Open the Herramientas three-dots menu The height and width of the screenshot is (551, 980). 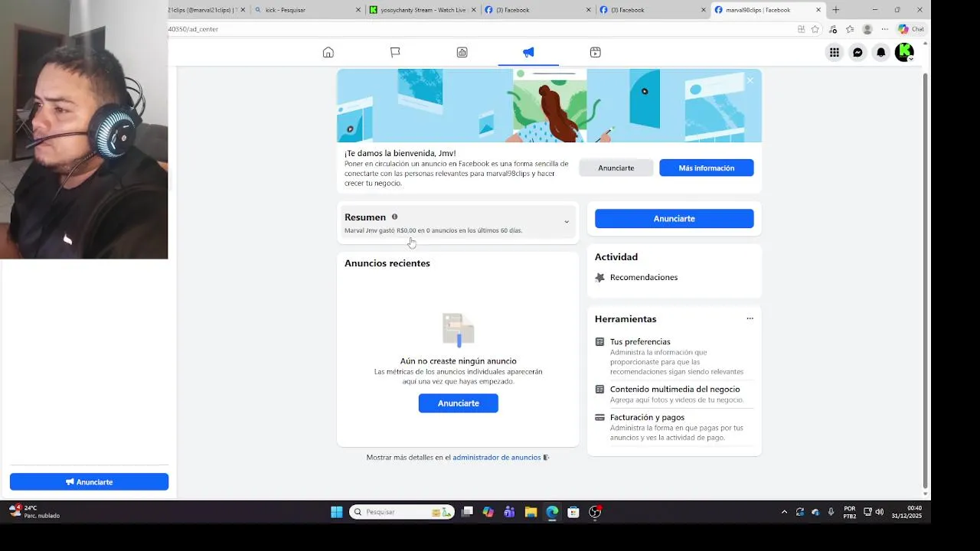(x=750, y=318)
